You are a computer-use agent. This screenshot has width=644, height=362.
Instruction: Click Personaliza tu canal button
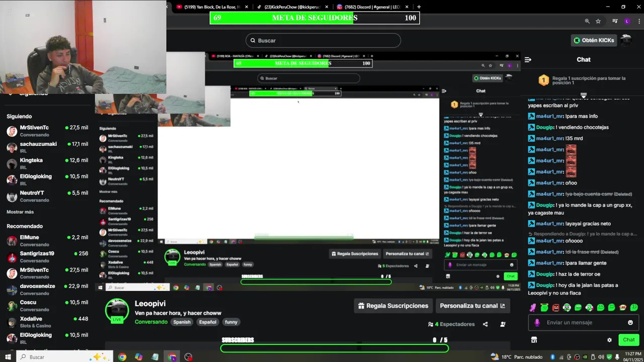pos(472,306)
